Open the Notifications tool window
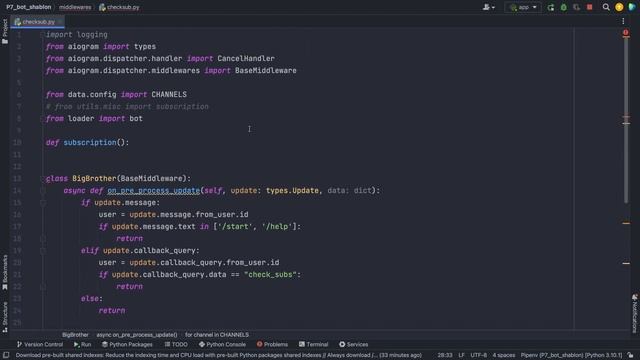 [x=635, y=313]
